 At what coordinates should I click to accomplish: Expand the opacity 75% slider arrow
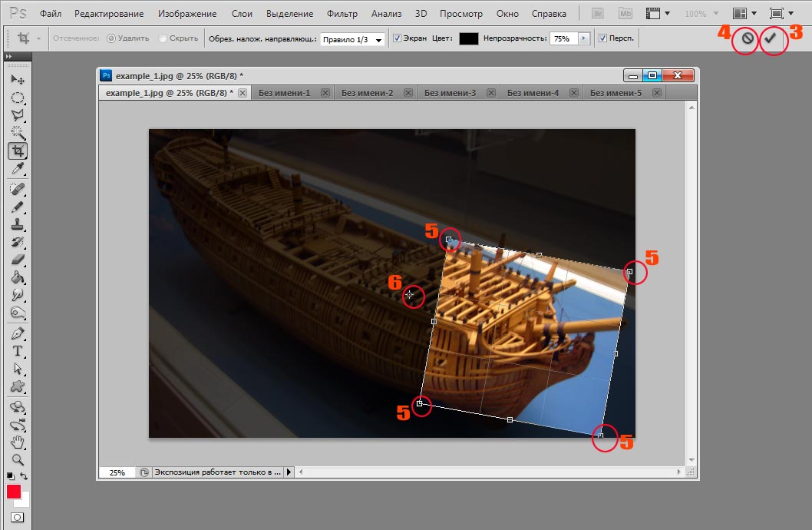click(583, 38)
